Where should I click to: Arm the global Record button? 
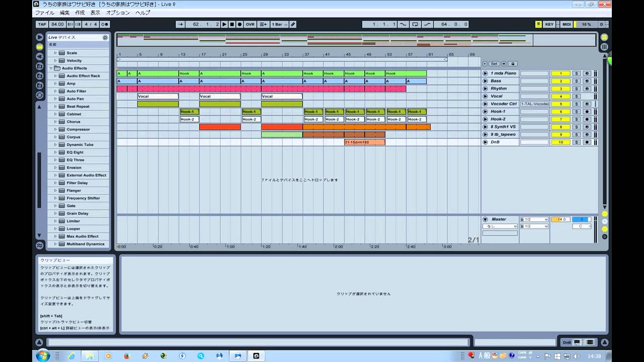point(239,24)
